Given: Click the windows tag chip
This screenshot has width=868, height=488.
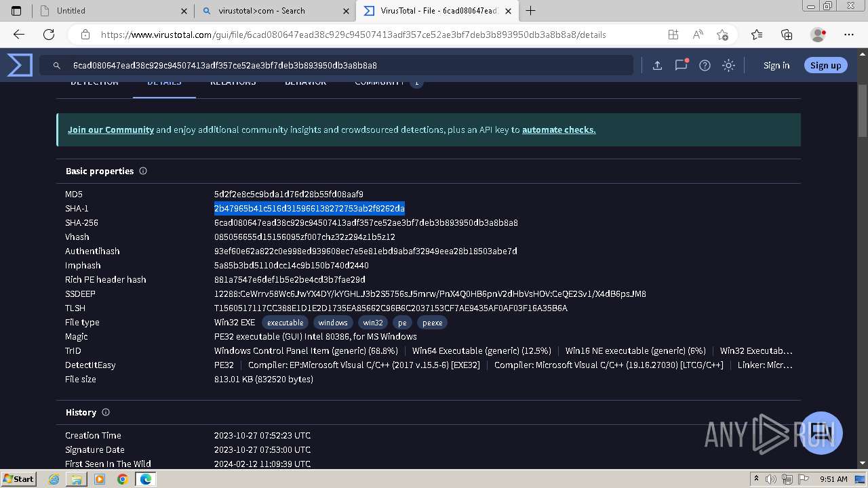Looking at the screenshot, I should 333,323.
